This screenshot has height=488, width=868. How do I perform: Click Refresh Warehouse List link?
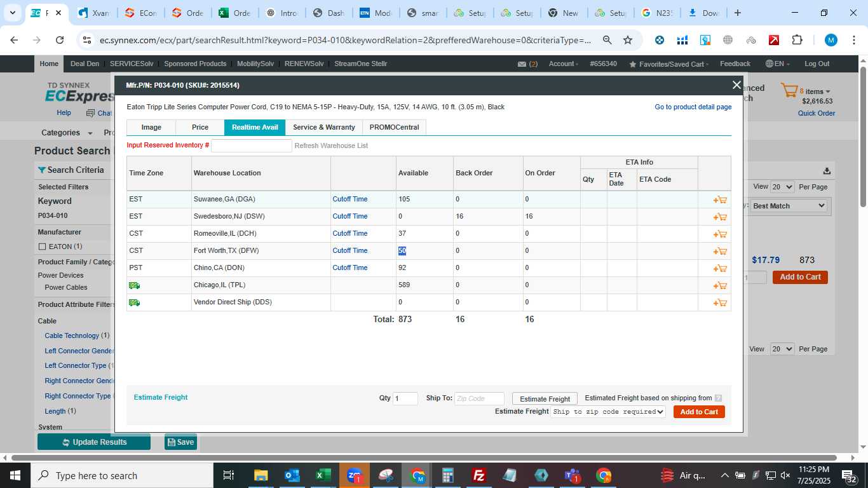[x=331, y=146]
